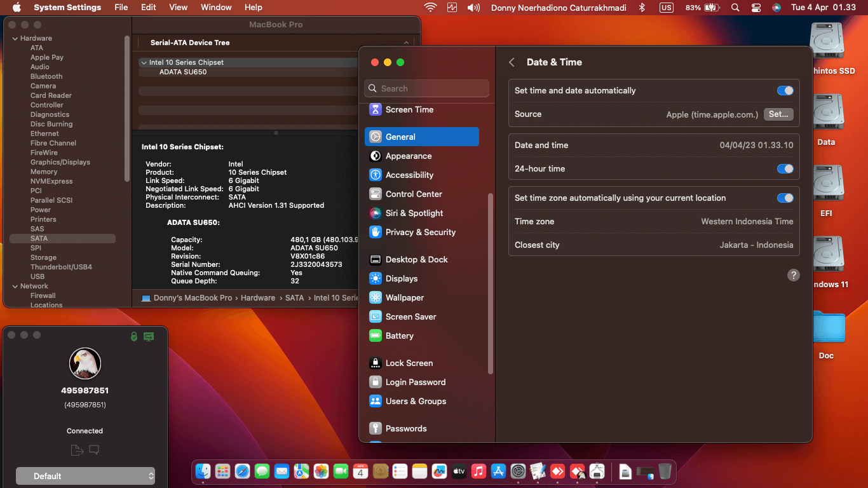Click the Search field in System Settings
This screenshot has width=868, height=488.
pyautogui.click(x=427, y=88)
